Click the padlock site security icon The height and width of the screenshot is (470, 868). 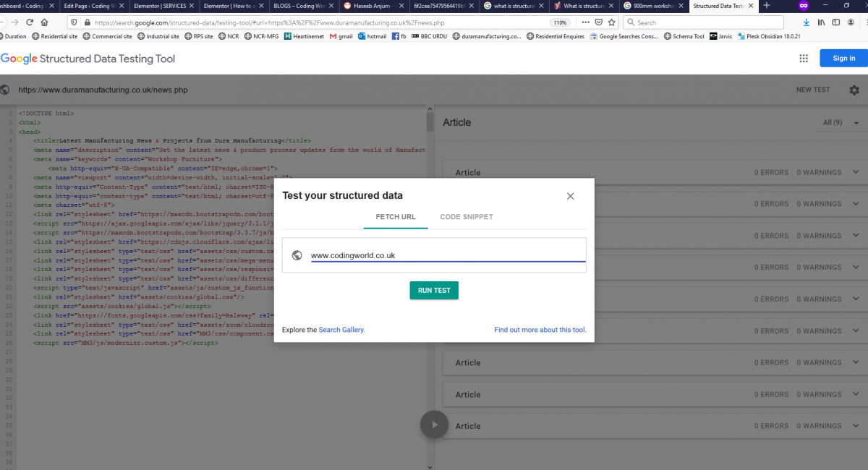87,22
